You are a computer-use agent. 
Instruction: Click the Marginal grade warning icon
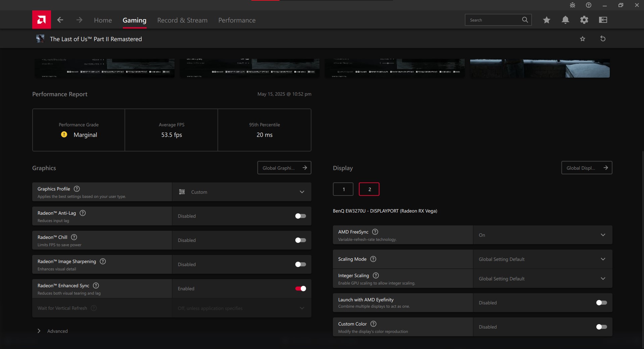point(64,134)
